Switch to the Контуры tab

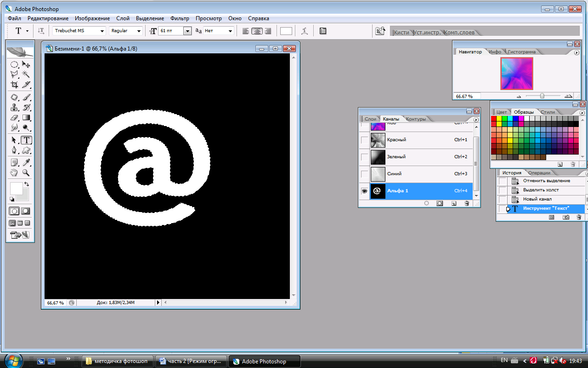coord(416,119)
